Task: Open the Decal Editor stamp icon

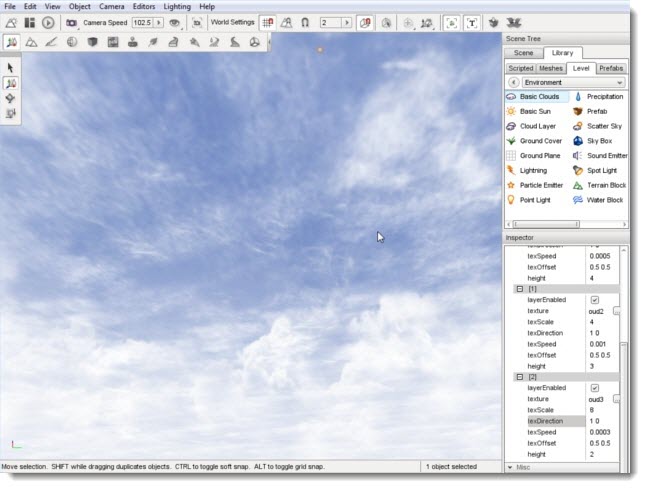Action: (132, 42)
